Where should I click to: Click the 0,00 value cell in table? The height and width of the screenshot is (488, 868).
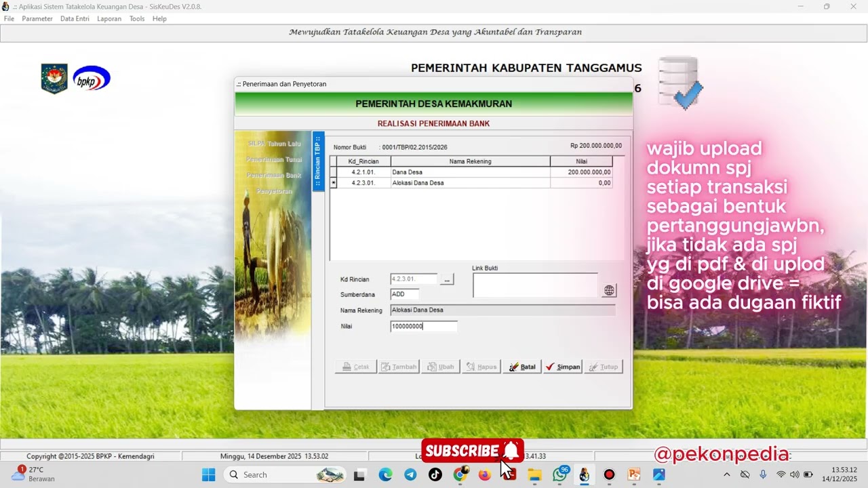click(x=581, y=183)
